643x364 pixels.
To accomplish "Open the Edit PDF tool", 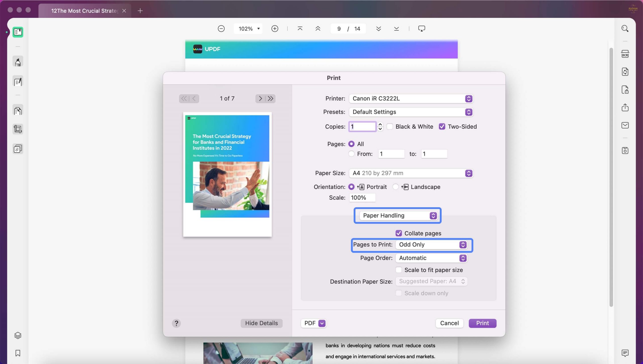I will coord(18,81).
